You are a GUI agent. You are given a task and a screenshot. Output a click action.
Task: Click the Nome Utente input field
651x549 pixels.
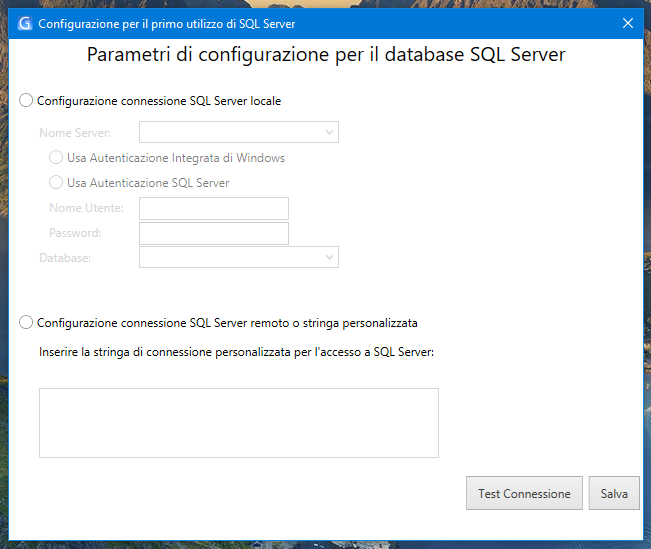[214, 208]
